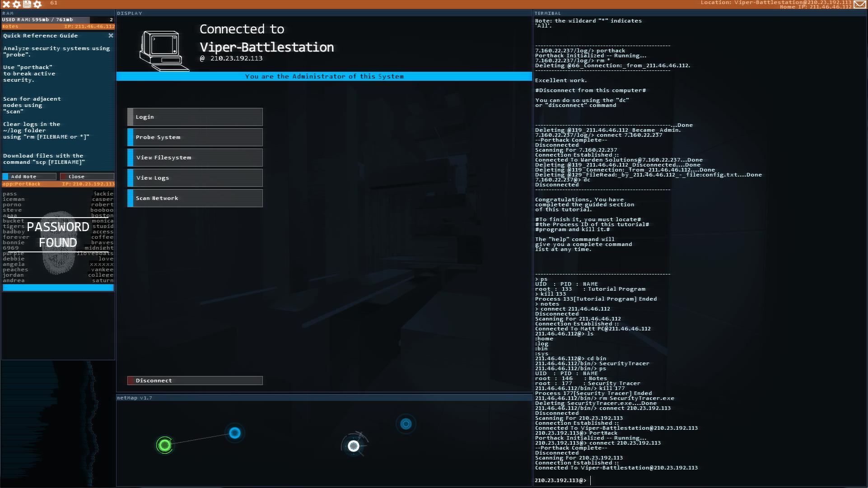
Task: Close the Quick Reference Guide
Action: click(110, 35)
